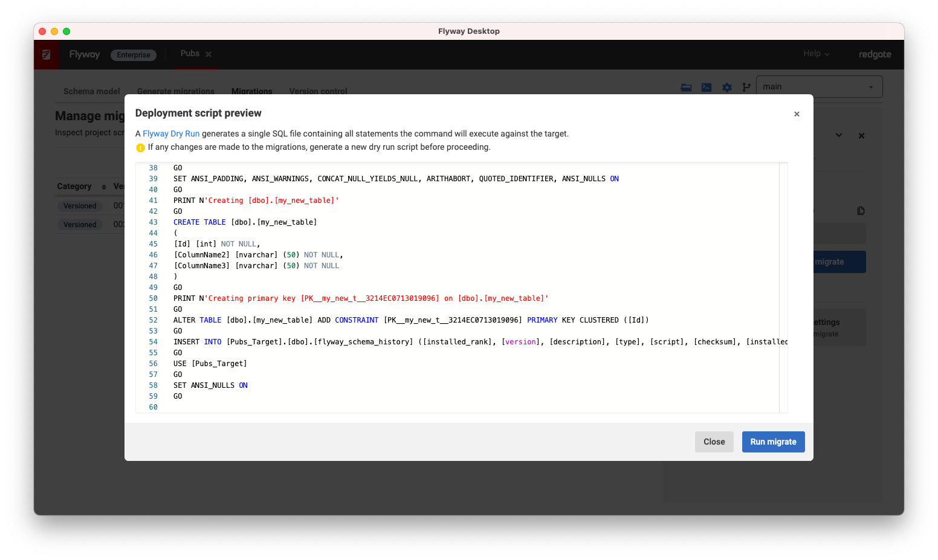Close the right side panel
Screen dimensions: 938x560
click(x=861, y=136)
